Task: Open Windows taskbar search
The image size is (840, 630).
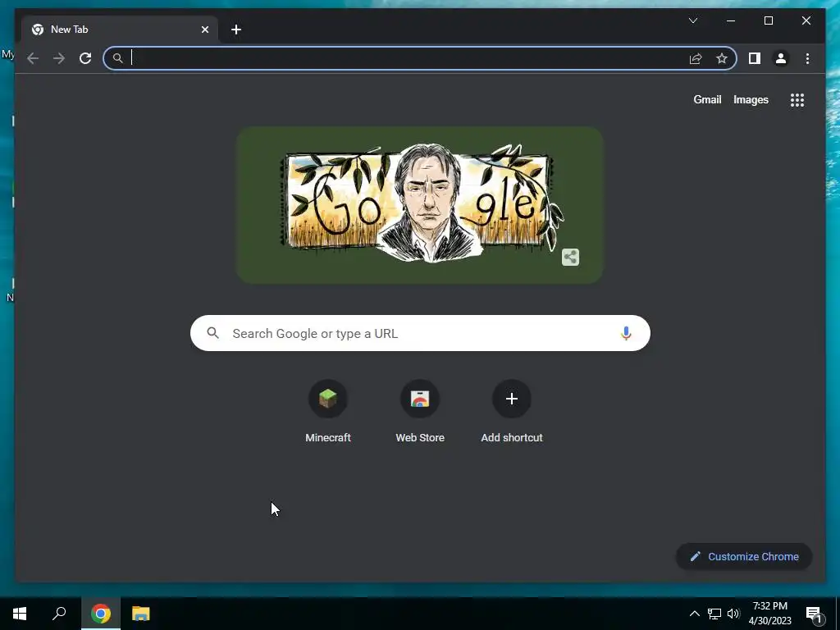Action: [x=59, y=614]
